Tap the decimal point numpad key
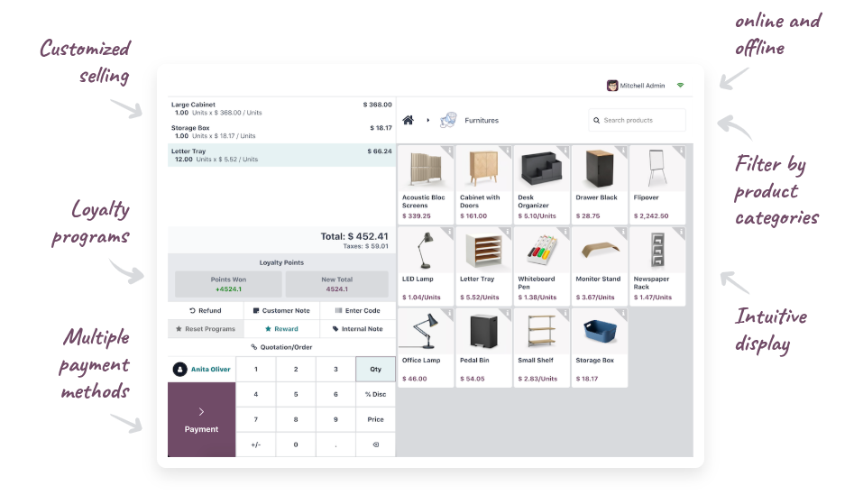Image resolution: width=863 pixels, height=504 pixels. tap(335, 444)
